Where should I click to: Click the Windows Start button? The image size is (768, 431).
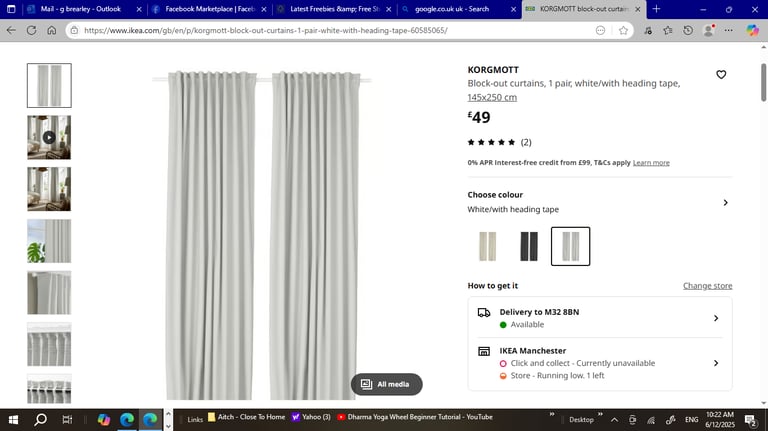(14, 419)
